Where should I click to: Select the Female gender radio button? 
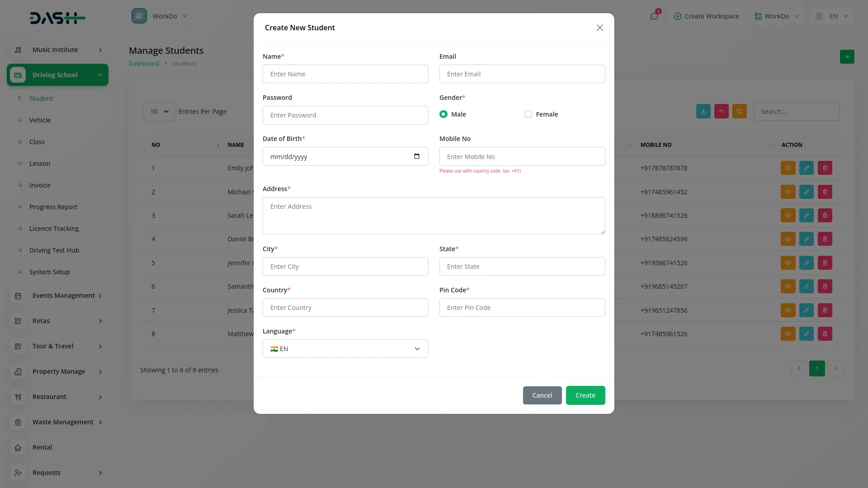(528, 114)
